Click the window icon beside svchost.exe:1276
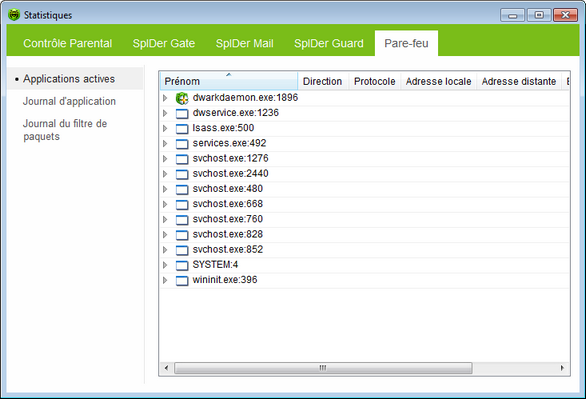 [x=182, y=159]
